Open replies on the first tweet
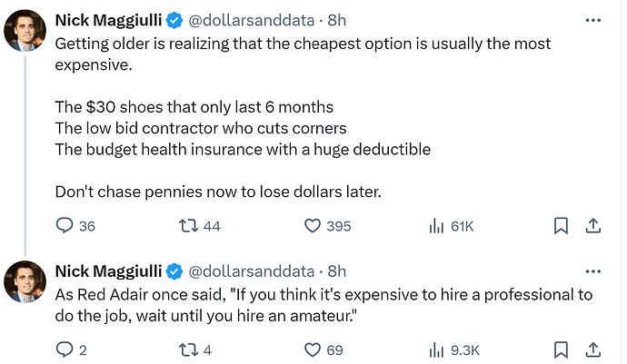 75,226
